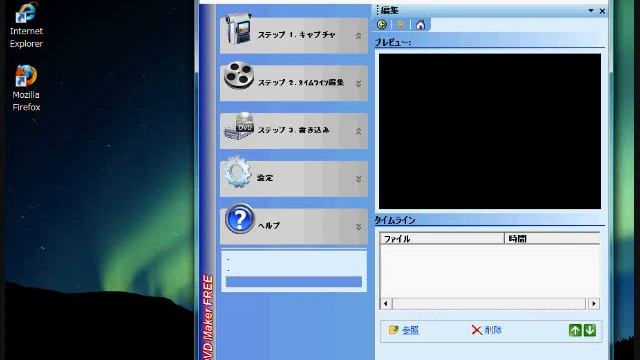This screenshot has height=360, width=640.
Task: Click the blue progress bar
Action: [x=294, y=282]
